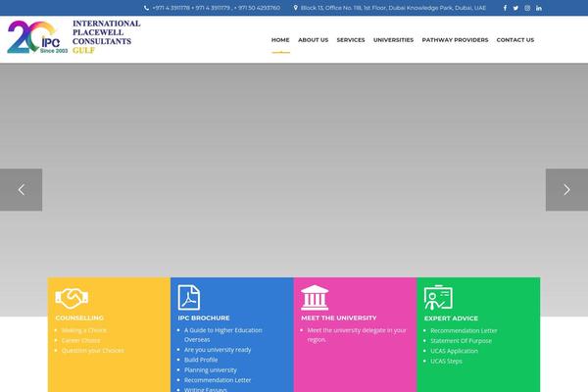Click the Meet the University building icon
Viewport: 588px width, 392px height.
click(315, 298)
